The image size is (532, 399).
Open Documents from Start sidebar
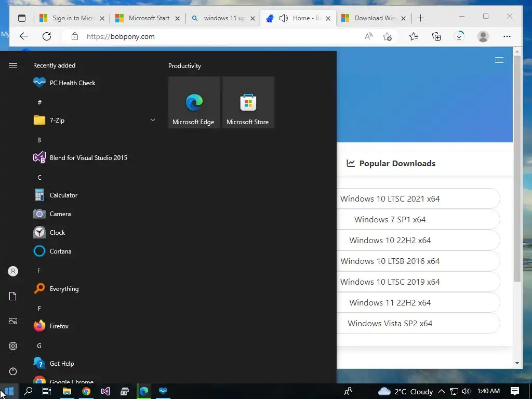click(13, 296)
